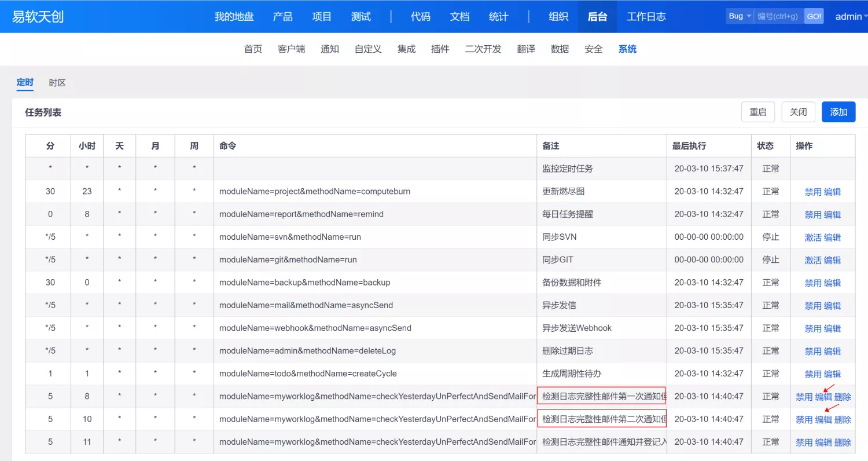The height and width of the screenshot is (461, 868).
Task: Click the 监控定时任务 remark cell
Action: tap(602, 169)
